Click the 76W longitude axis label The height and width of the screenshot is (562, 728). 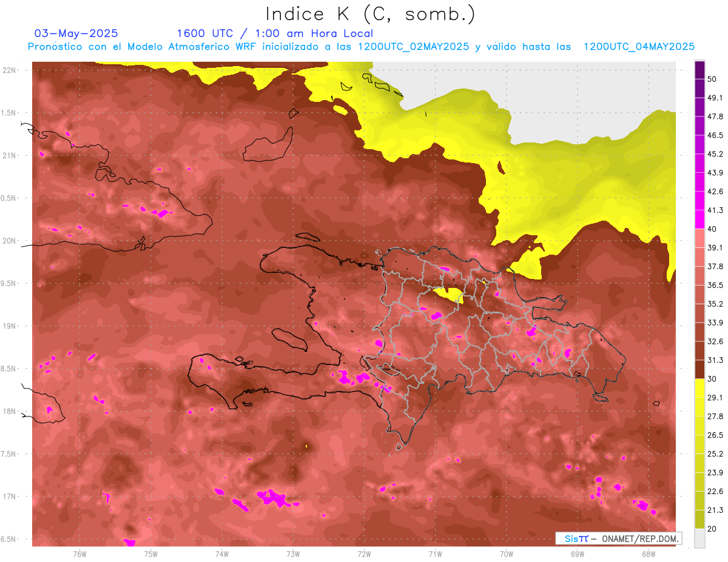(79, 554)
